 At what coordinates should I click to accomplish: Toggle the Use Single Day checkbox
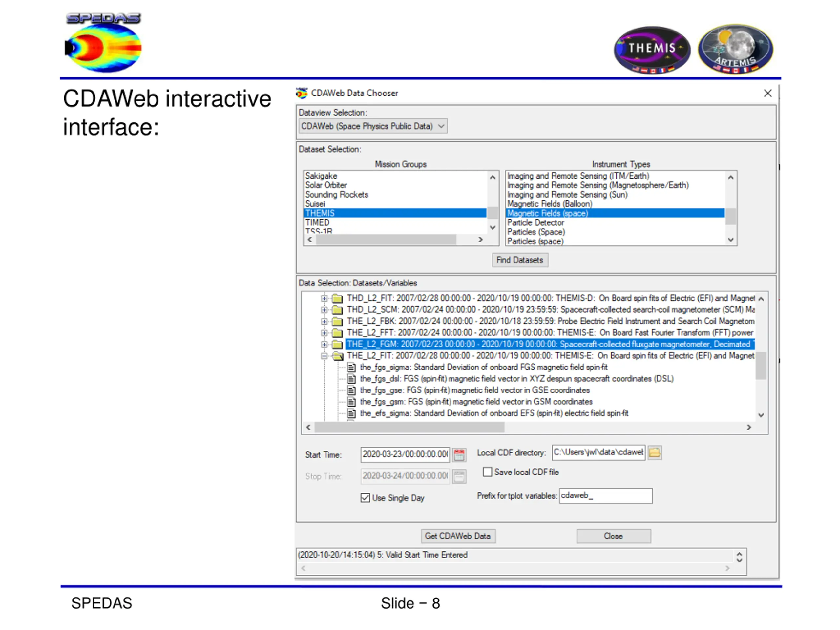[x=365, y=498]
